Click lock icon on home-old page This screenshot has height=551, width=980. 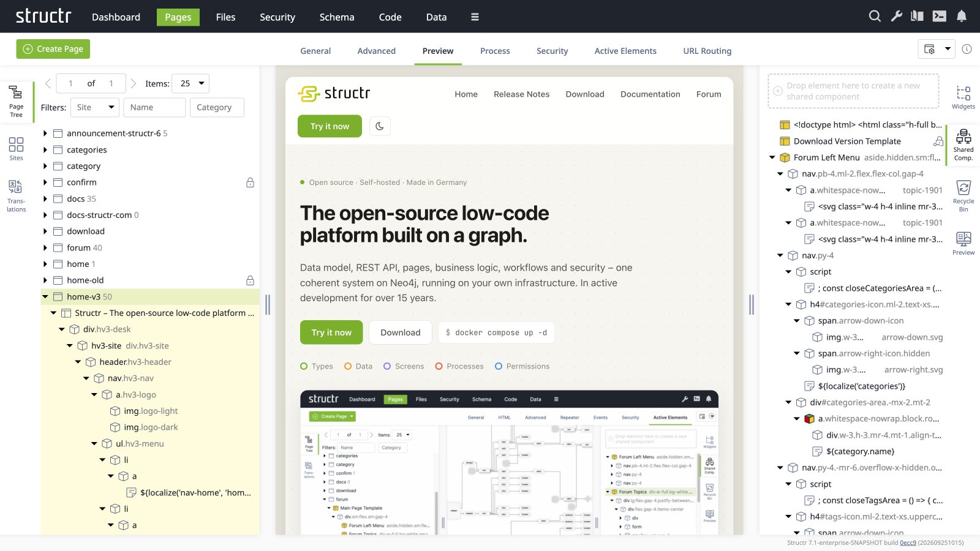[250, 280]
